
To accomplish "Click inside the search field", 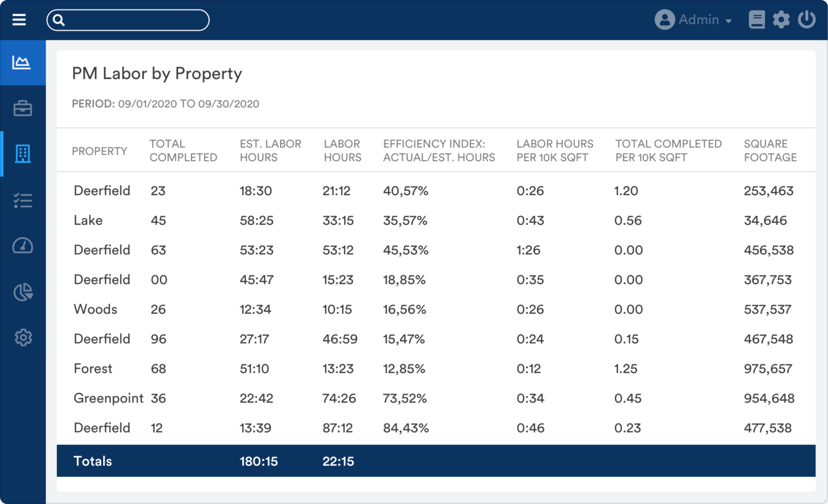I will point(128,20).
